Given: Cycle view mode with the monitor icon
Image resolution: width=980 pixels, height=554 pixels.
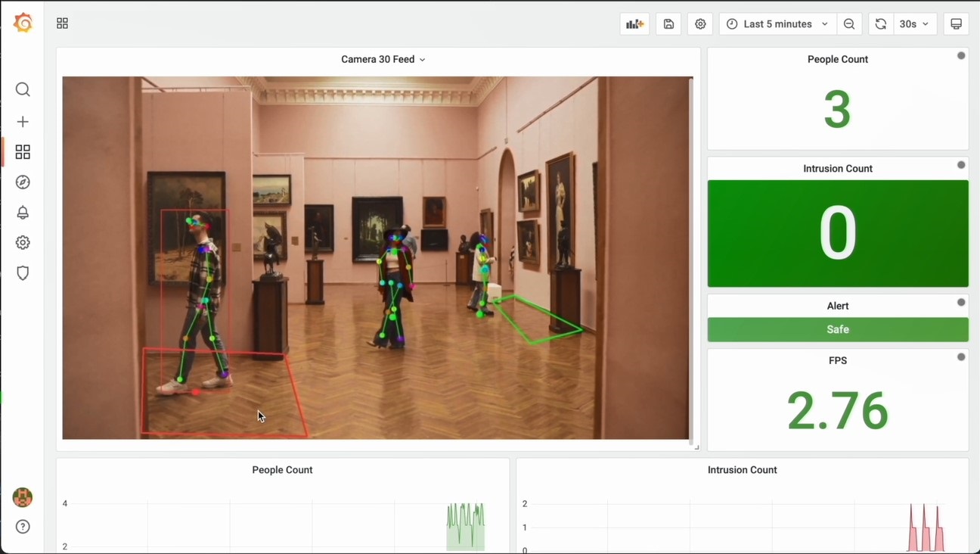Looking at the screenshot, I should [x=956, y=24].
